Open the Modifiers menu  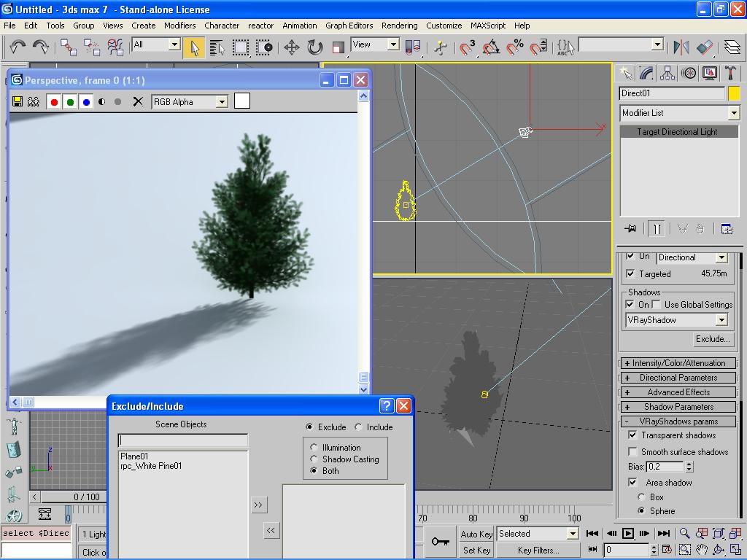(x=179, y=26)
